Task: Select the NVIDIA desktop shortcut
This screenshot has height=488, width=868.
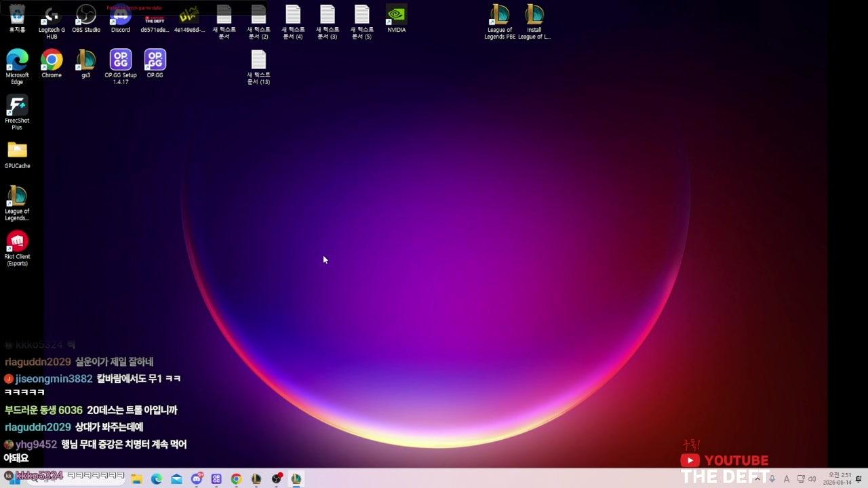Action: click(x=397, y=19)
